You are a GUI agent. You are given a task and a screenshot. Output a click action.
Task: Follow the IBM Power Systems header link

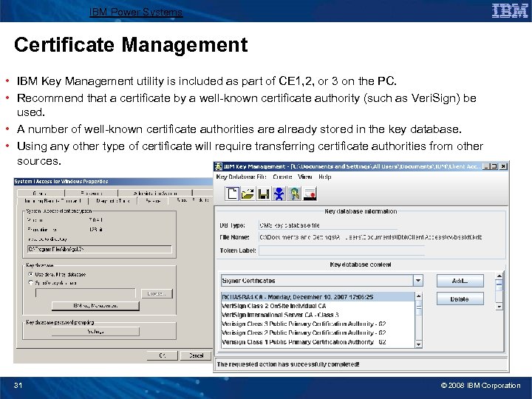pyautogui.click(x=136, y=13)
